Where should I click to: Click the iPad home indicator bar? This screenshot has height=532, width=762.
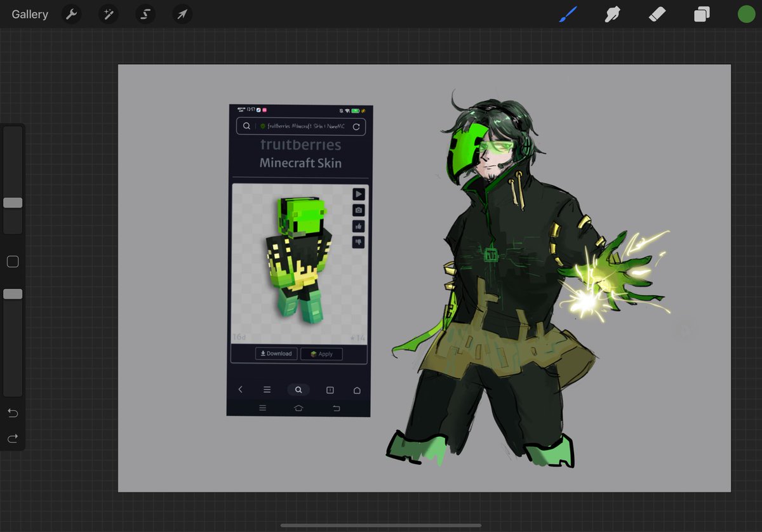[381, 526]
